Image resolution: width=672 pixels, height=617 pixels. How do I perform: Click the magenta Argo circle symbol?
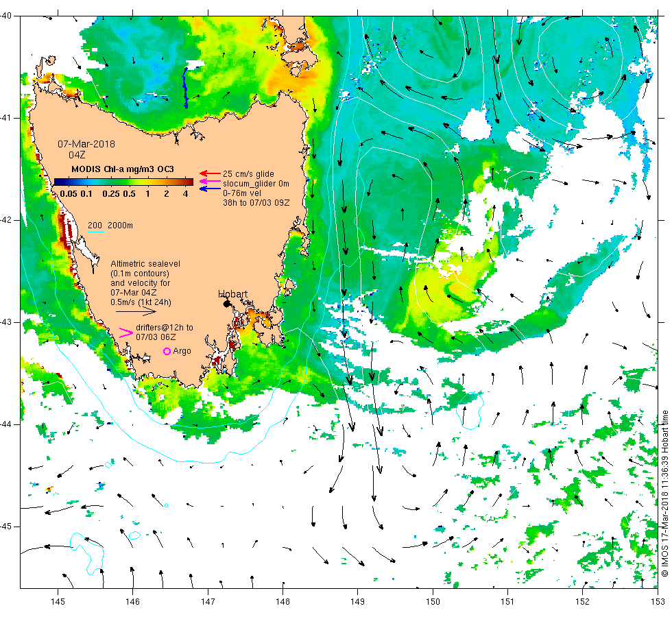tap(167, 351)
